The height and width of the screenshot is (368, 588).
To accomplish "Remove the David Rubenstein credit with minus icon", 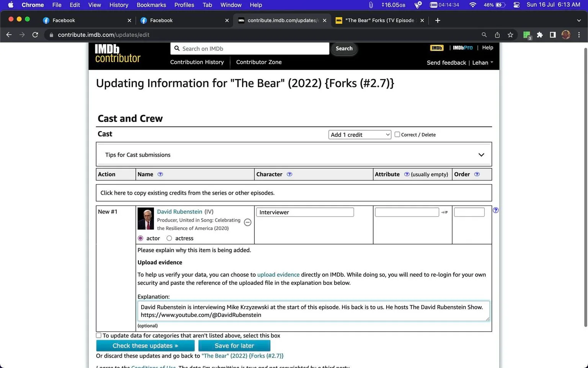I will pos(247,222).
